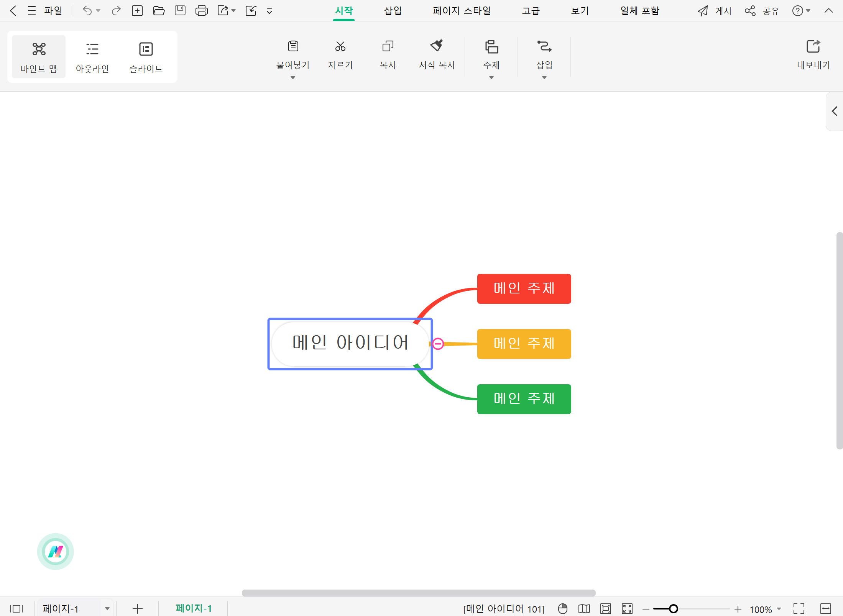Viewport: 843px width, 616px height.
Task: Open the 고급 tab
Action: point(531,11)
